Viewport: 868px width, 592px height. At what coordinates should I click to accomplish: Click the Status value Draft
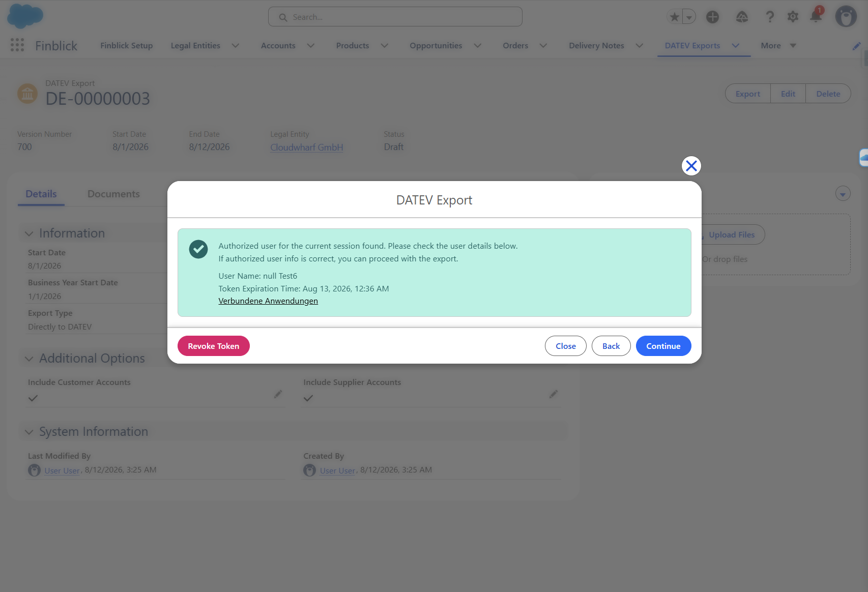(x=394, y=147)
